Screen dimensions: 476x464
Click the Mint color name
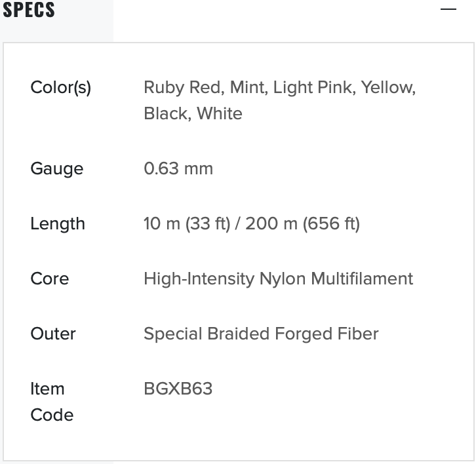tap(248, 87)
